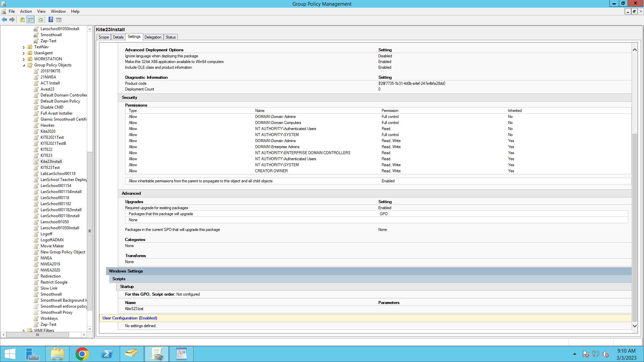Collapse the User Configuration (Enabled) section
Viewport: 644px width, 362px height.
pyautogui.click(x=129, y=318)
